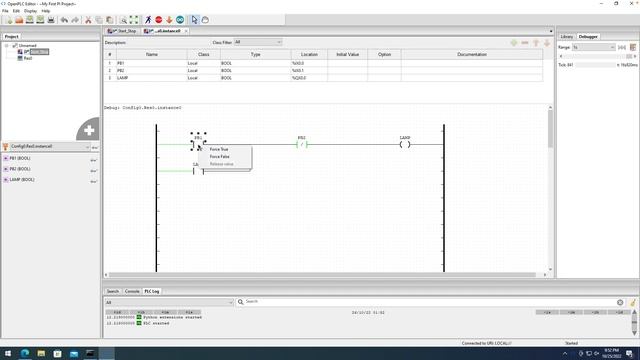The width and height of the screenshot is (640, 360).
Task: Click the large plus add-element button
Action: tap(89, 130)
